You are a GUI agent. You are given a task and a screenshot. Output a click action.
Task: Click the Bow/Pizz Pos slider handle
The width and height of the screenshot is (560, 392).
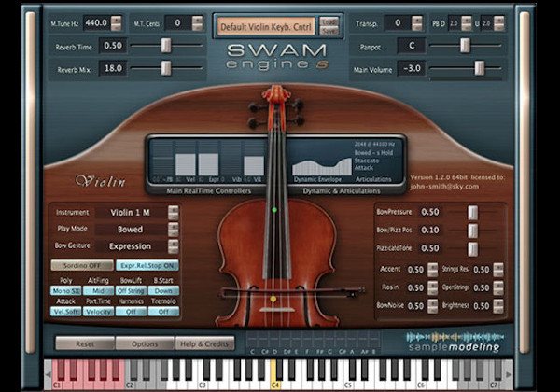click(472, 231)
